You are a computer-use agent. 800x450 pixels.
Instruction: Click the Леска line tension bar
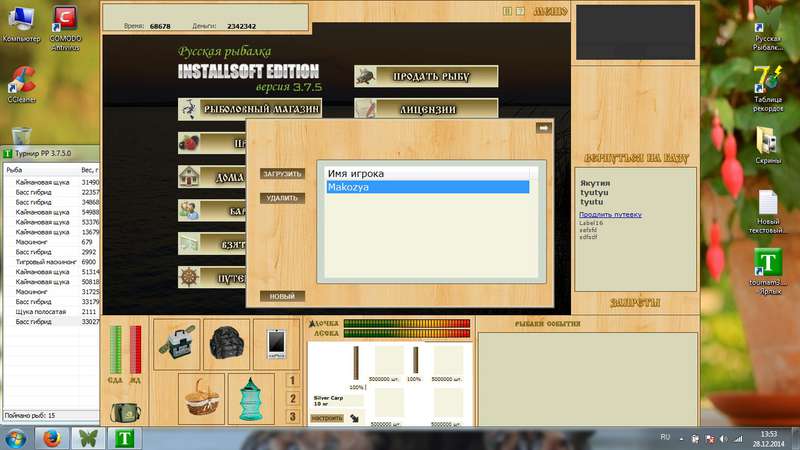coord(407,334)
